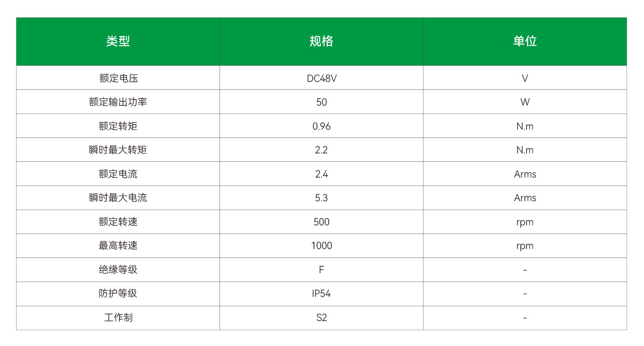Select the DC48V specification cell
644x346 pixels.
click(x=321, y=78)
